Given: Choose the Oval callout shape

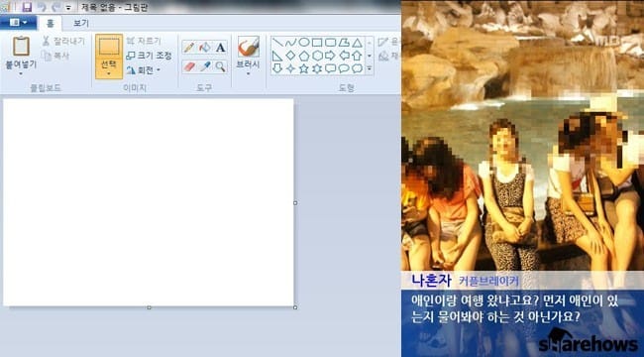Looking at the screenshot, I should pos(344,68).
